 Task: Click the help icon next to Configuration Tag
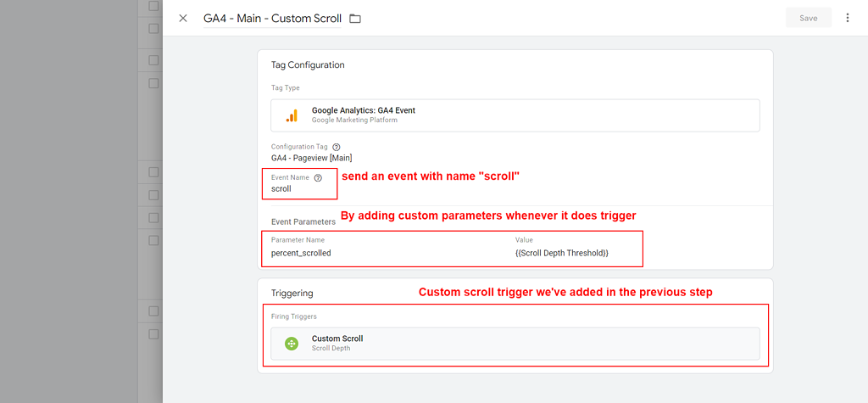[x=337, y=147]
